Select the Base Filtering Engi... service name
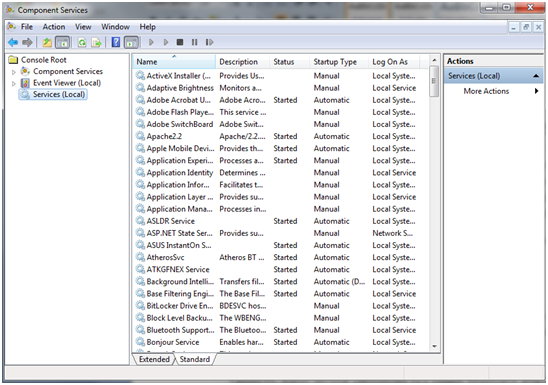Image resolution: width=548 pixels, height=385 pixels. point(180,293)
